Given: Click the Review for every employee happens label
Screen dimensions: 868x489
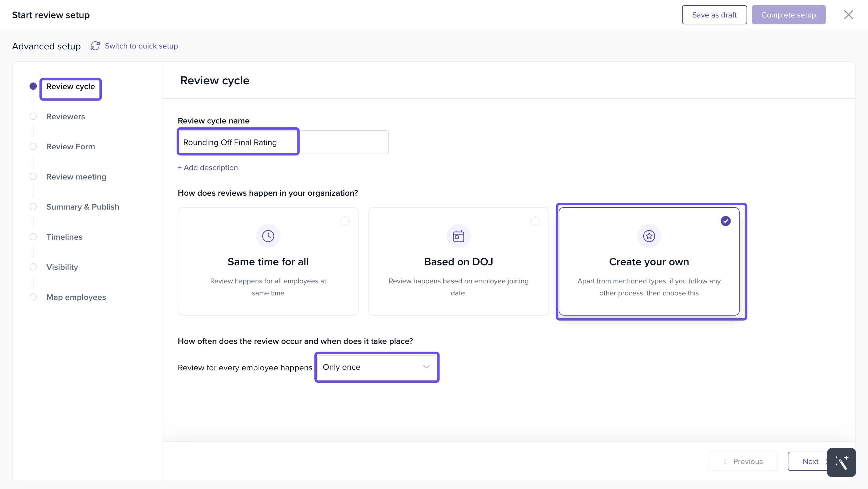Looking at the screenshot, I should pos(245,368).
